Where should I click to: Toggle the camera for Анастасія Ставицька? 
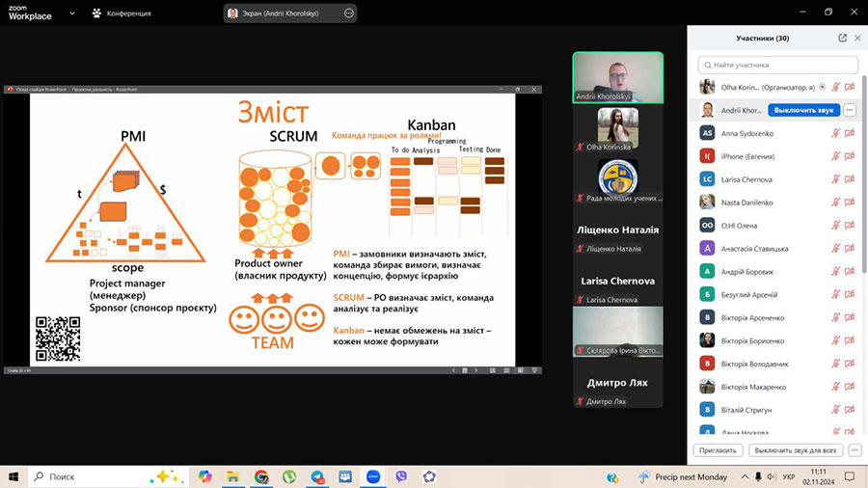pyautogui.click(x=850, y=249)
